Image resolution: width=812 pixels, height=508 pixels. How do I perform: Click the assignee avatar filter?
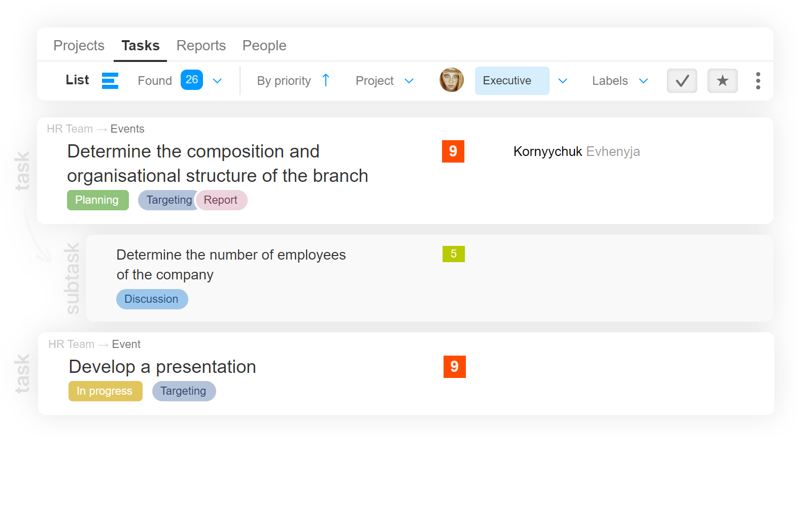point(451,80)
